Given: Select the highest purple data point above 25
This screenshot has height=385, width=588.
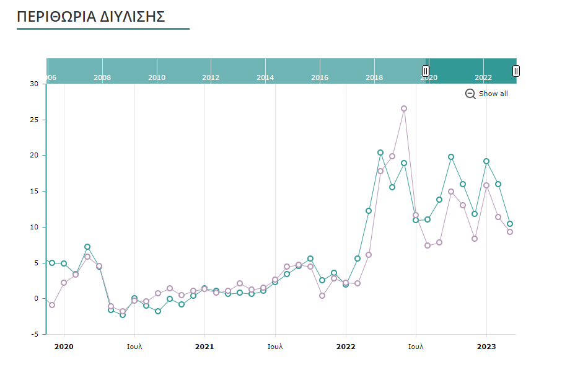Looking at the screenshot, I should (404, 108).
